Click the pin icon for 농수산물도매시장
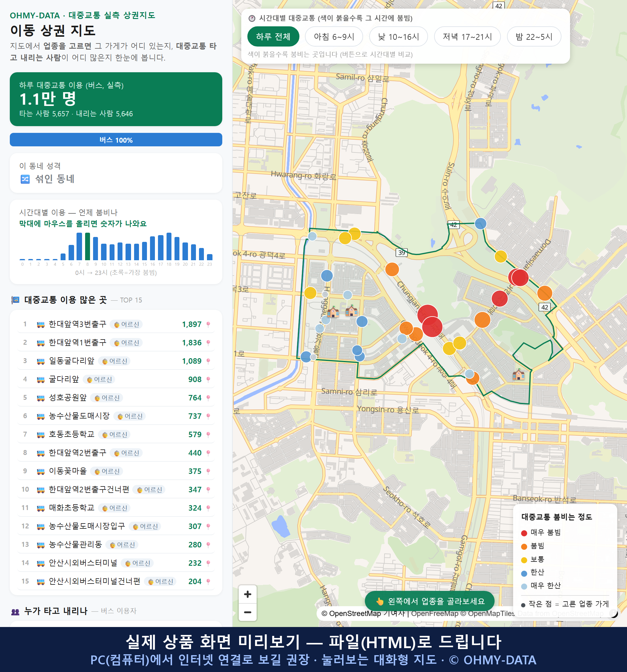Image resolution: width=627 pixels, height=672 pixels. click(x=208, y=416)
